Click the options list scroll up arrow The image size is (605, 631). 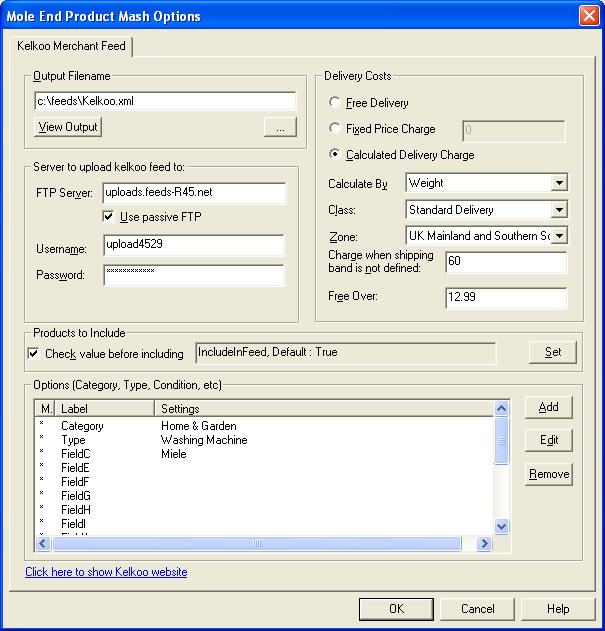tap(502, 409)
